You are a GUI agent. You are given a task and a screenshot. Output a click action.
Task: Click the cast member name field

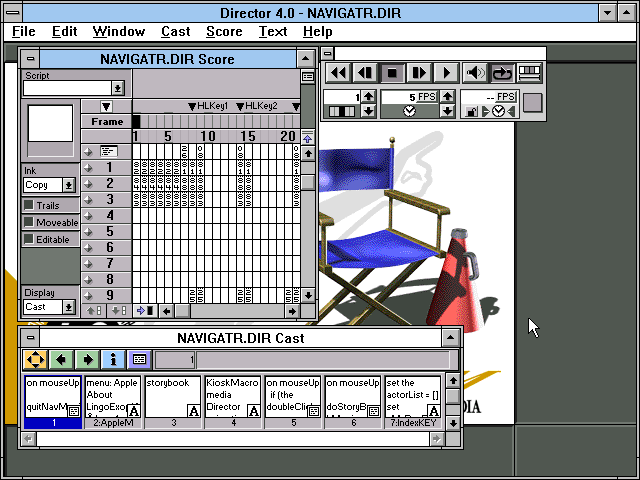(323, 360)
